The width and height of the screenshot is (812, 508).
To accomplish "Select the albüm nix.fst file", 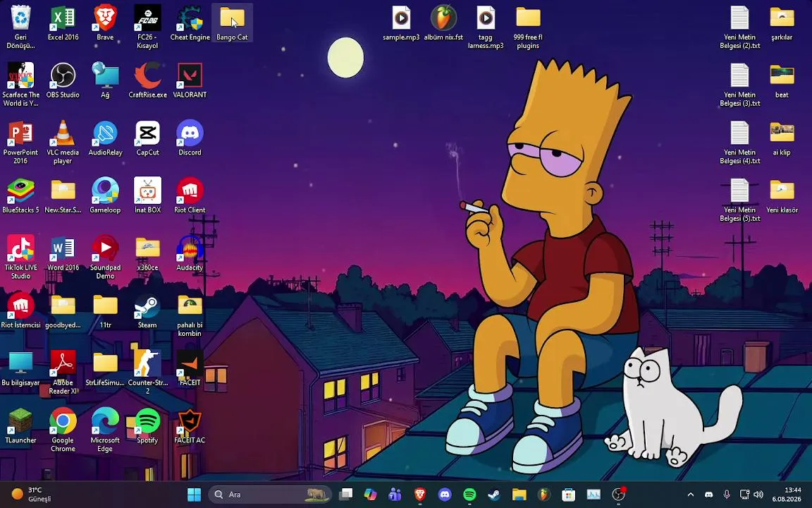I will [444, 23].
